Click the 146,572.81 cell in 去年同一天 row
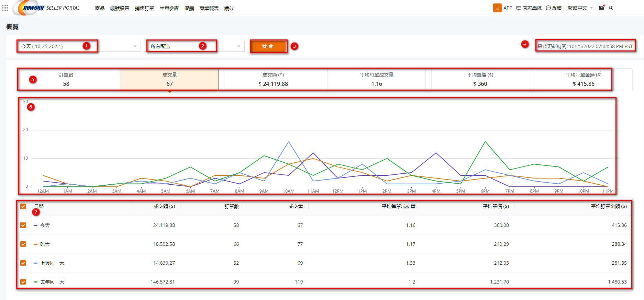This screenshot has width=644, height=300. [163, 282]
